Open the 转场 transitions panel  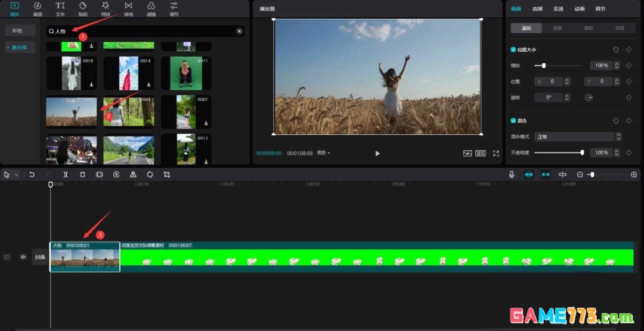click(x=128, y=8)
